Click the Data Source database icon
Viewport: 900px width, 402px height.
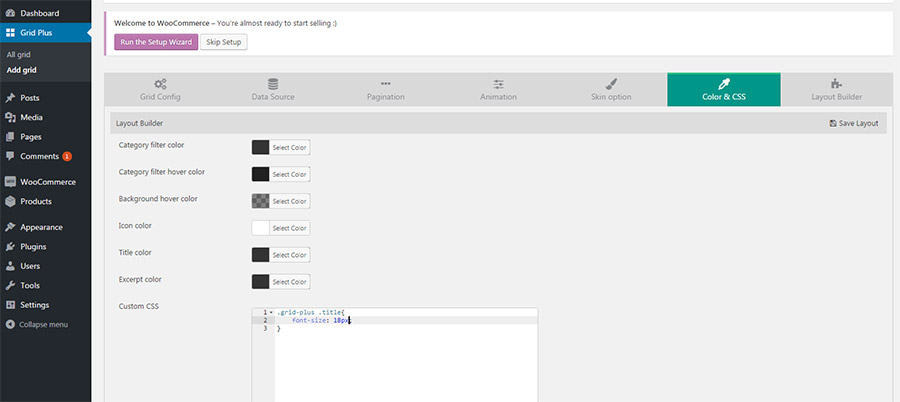click(x=273, y=84)
